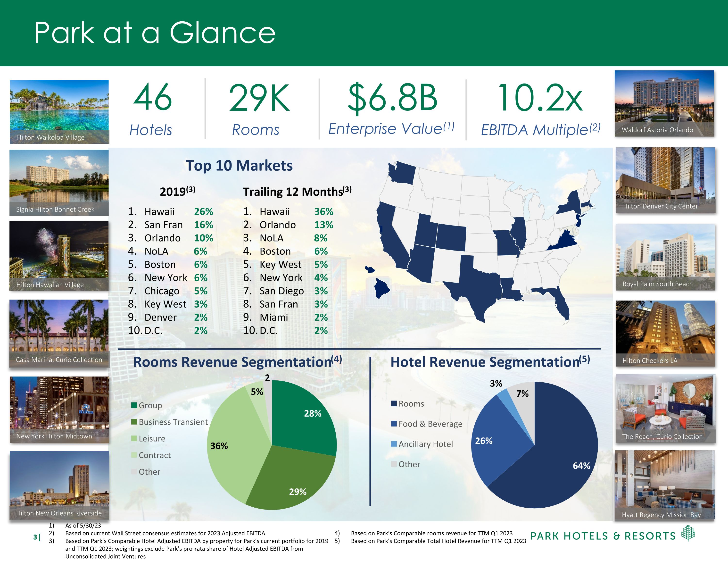Viewport: 728px width, 562px height.
Task: Click the Hyatt Regency Mission Bay photo
Action: pyautogui.click(x=665, y=485)
